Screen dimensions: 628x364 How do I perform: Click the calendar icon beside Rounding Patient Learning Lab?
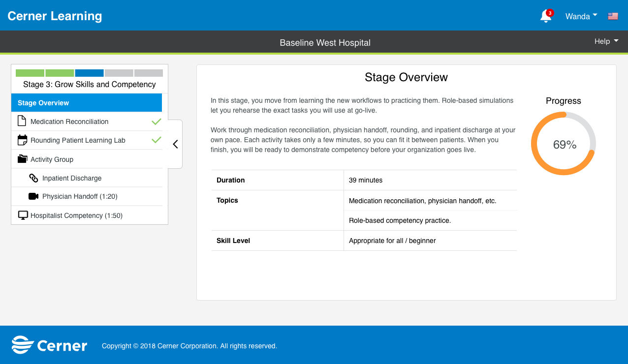[22, 140]
